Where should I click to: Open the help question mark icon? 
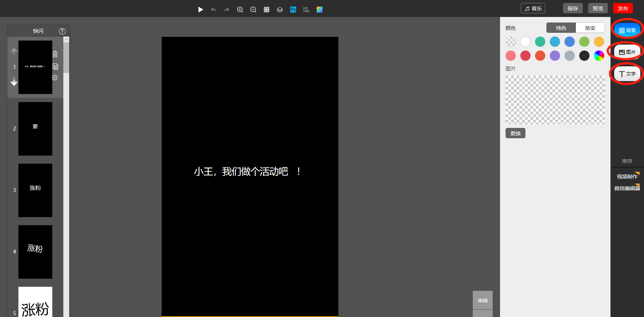pyautogui.click(x=62, y=31)
